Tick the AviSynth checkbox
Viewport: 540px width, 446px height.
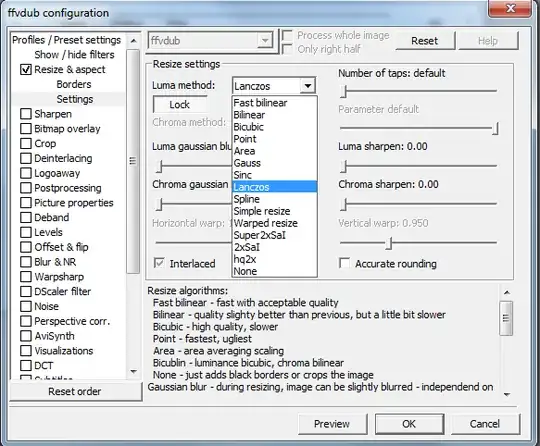pos(26,336)
